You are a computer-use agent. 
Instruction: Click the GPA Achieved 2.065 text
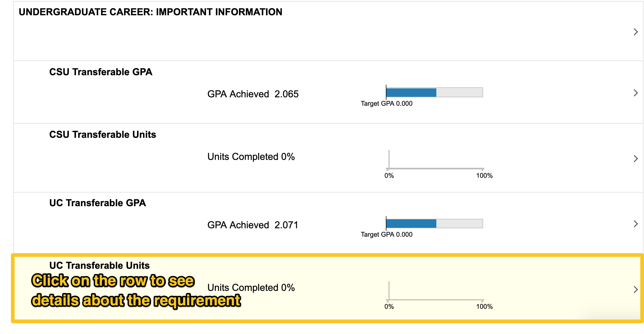click(253, 94)
